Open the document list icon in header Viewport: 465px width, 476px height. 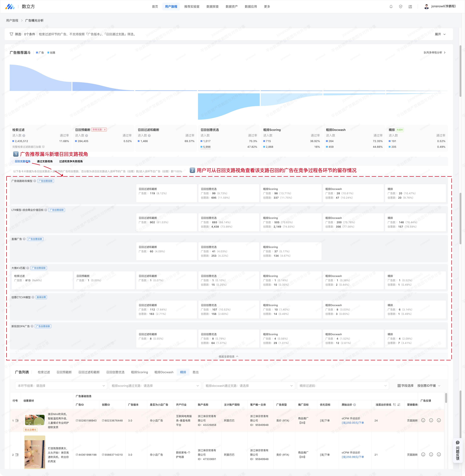pyautogui.click(x=410, y=7)
